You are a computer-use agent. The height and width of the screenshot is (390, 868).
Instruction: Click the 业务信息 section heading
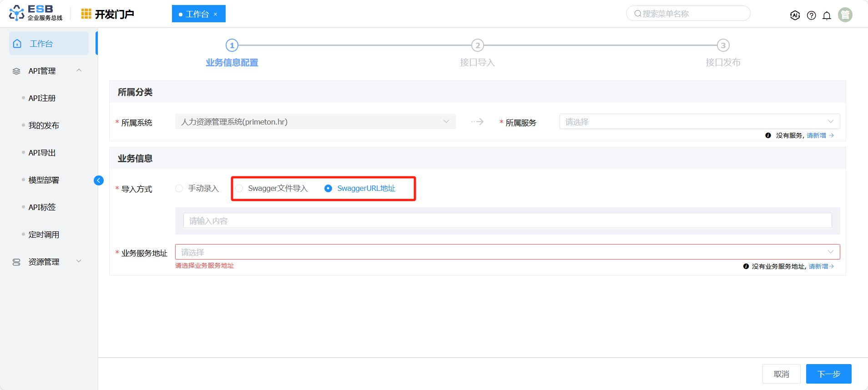[x=135, y=158]
